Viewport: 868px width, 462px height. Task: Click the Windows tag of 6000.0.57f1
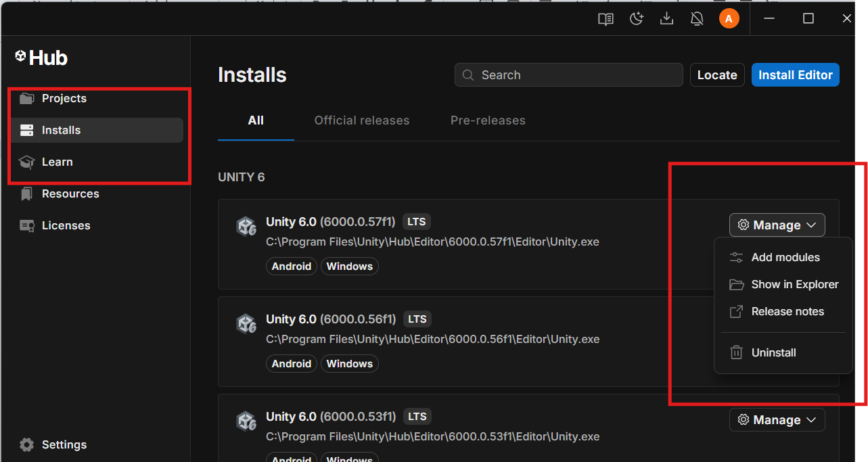[350, 267]
